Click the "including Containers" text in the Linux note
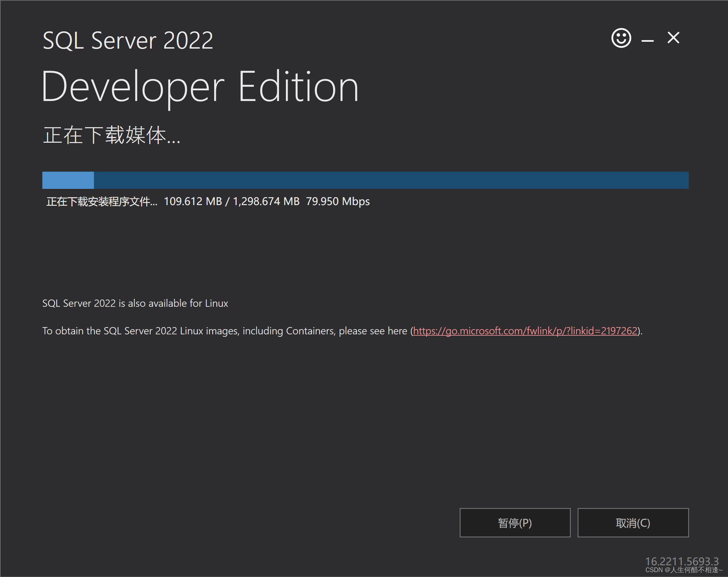 pos(289,331)
